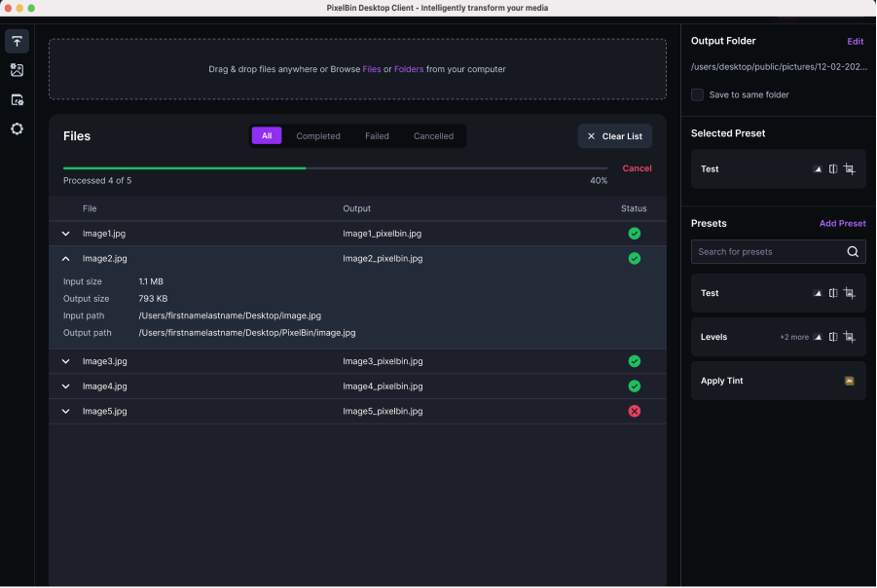The height and width of the screenshot is (588, 877).
Task: Open the gear settings sidebar icon
Action: pos(17,129)
